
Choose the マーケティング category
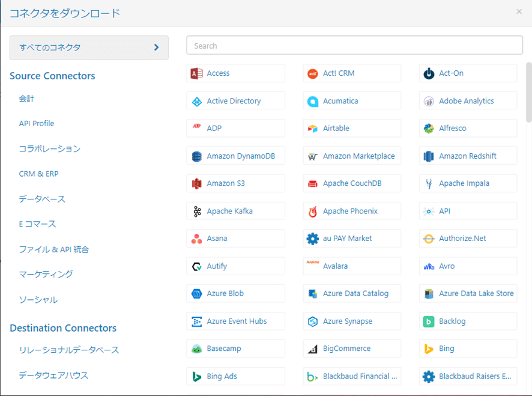tap(46, 274)
